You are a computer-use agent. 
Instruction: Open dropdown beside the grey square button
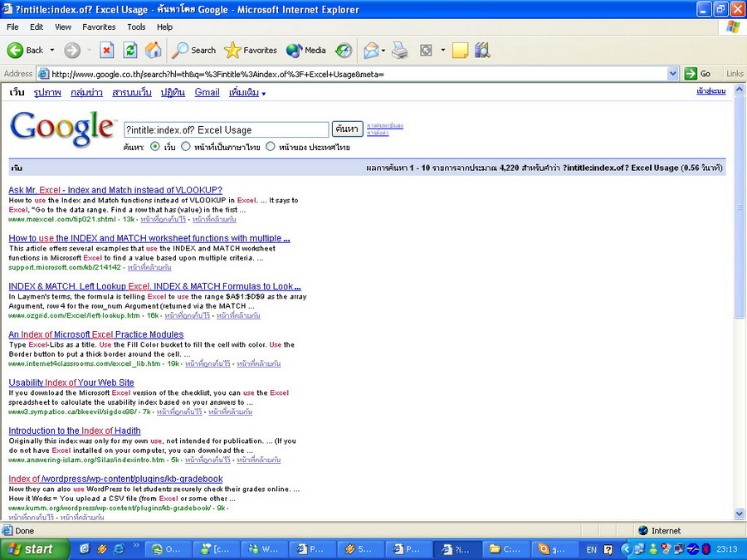(442, 50)
